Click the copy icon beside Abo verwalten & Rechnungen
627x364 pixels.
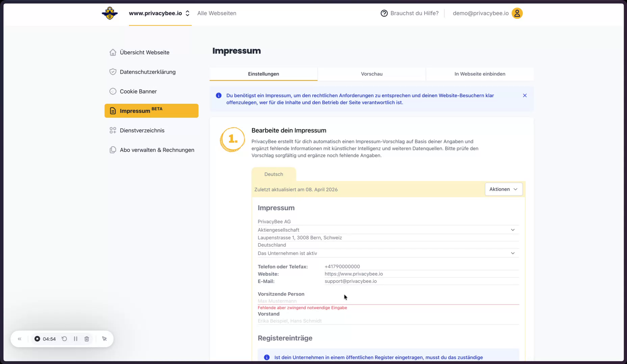pyautogui.click(x=113, y=150)
